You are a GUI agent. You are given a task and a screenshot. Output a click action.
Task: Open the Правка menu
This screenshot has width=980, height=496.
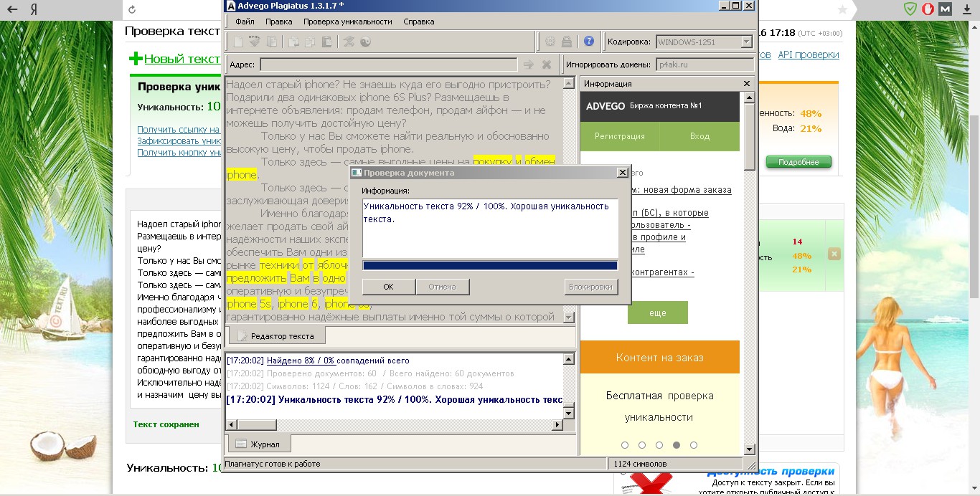[x=278, y=22]
